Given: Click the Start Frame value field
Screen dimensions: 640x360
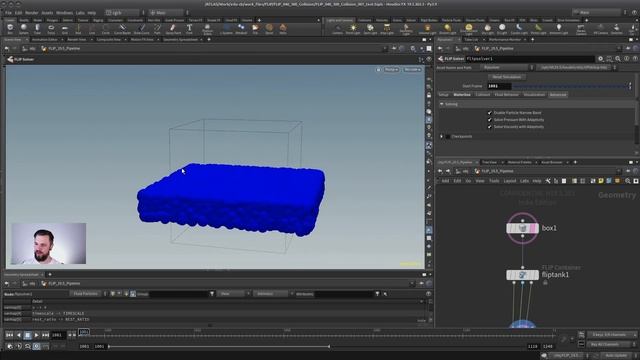Looking at the screenshot, I should point(500,86).
